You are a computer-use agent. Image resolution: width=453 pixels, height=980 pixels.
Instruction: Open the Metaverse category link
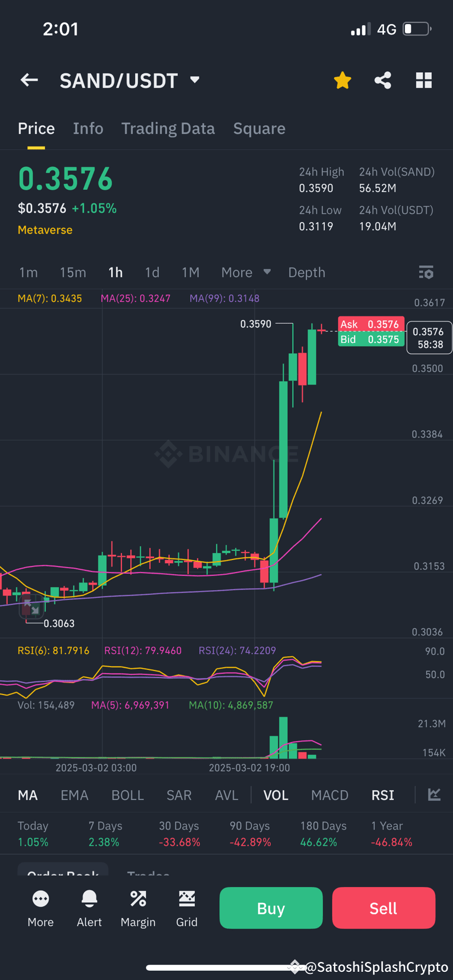(x=45, y=230)
